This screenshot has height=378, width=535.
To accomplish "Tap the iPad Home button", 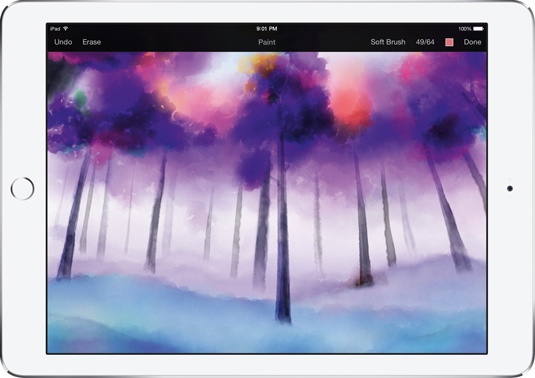I will (22, 188).
